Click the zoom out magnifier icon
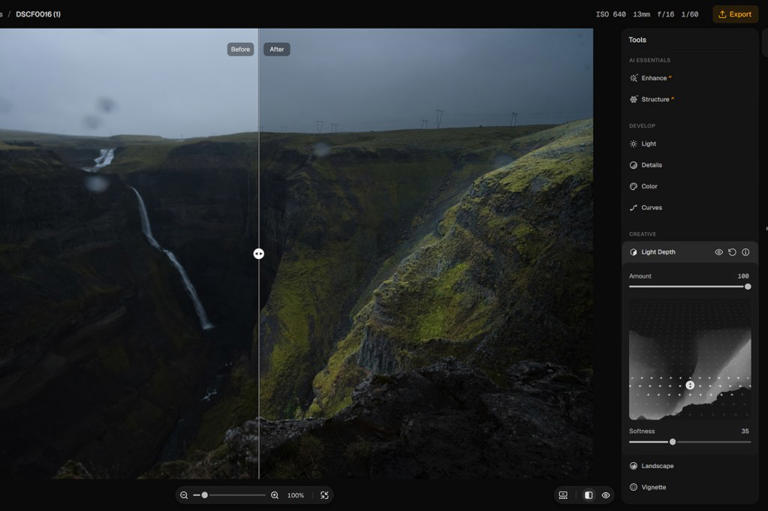The width and height of the screenshot is (768, 511). pos(184,495)
